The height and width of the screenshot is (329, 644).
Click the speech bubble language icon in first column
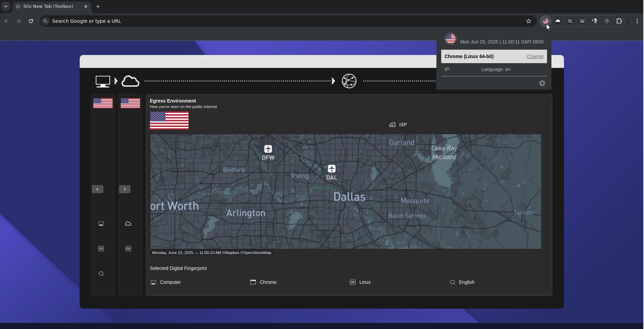pos(101,274)
